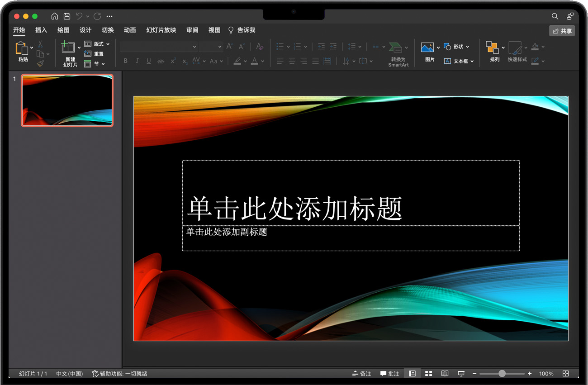Screen dimensions: 588x385
Task: Toggle align text right
Action: click(x=303, y=61)
